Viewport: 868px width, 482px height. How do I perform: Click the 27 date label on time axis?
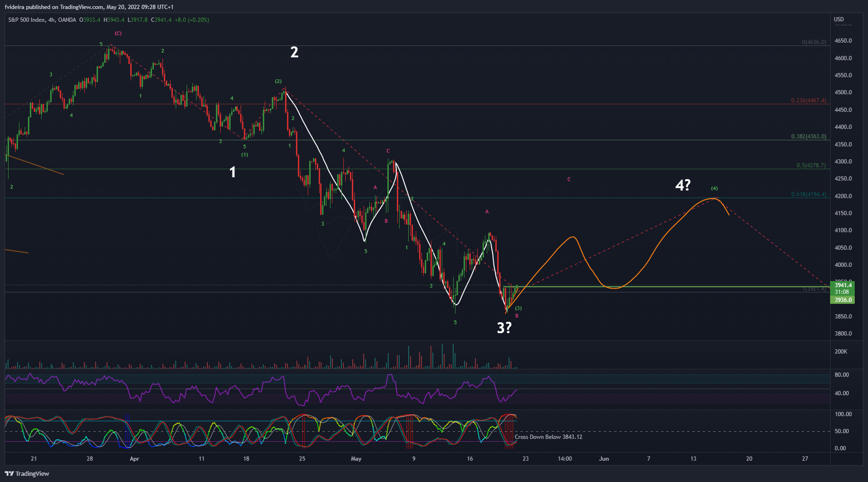click(x=805, y=459)
